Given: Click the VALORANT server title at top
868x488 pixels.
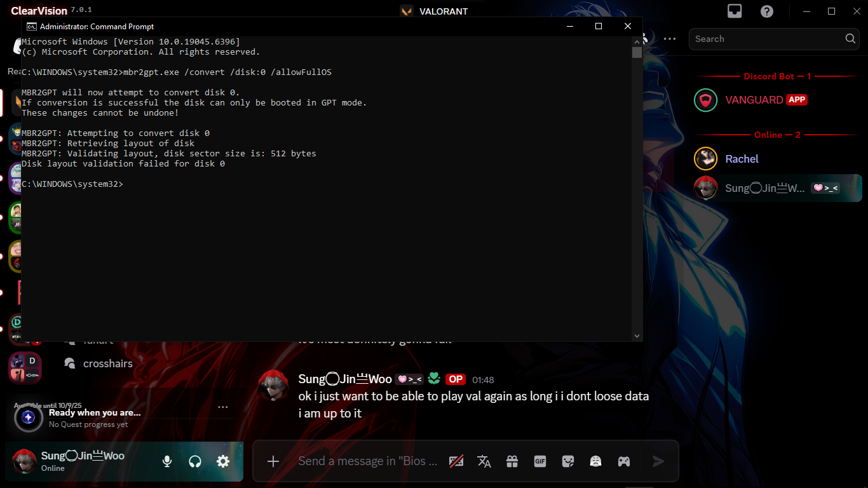Looking at the screenshot, I should (x=444, y=11).
